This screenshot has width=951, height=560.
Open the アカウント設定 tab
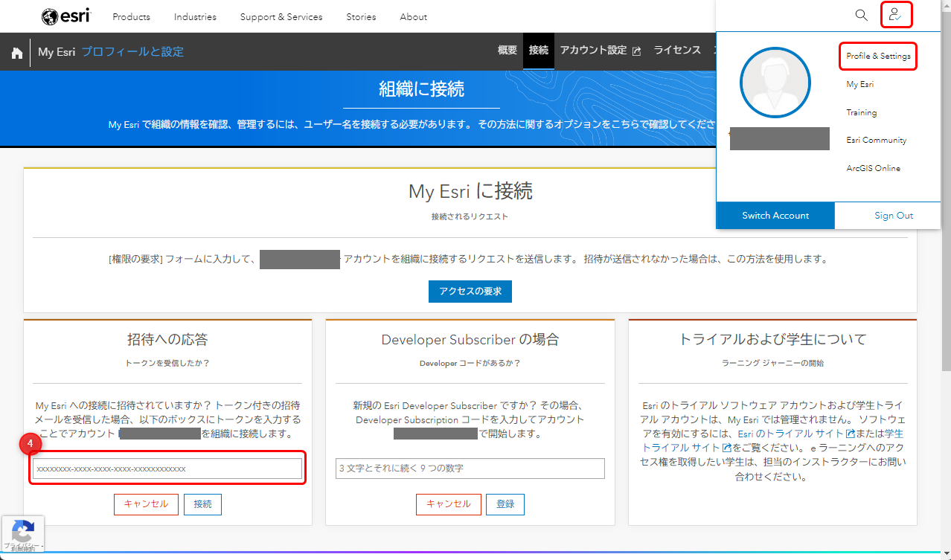click(601, 51)
